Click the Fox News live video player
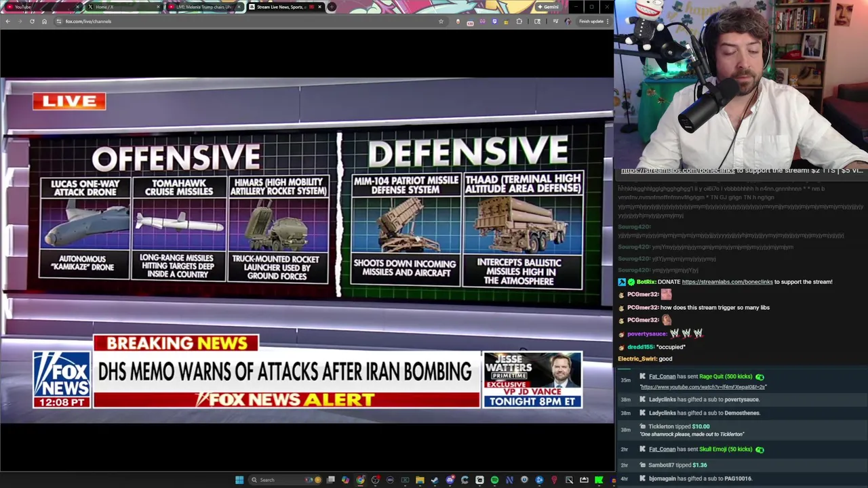The height and width of the screenshot is (488, 868). pyautogui.click(x=307, y=251)
